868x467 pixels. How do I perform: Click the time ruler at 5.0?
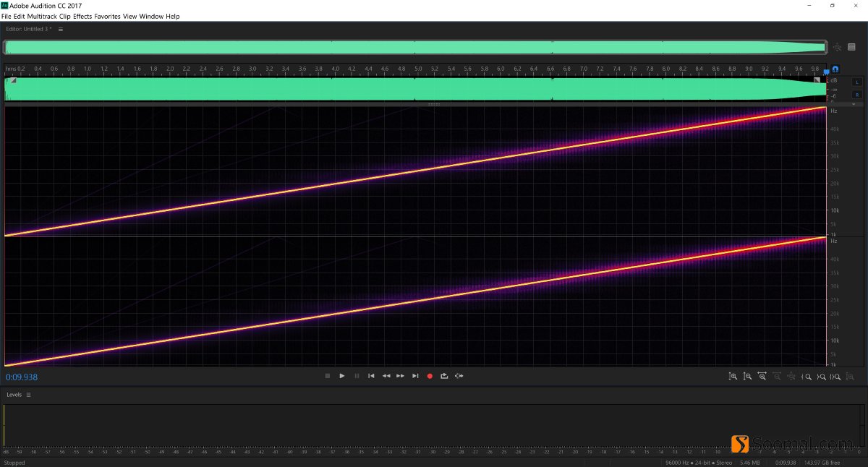[418, 69]
